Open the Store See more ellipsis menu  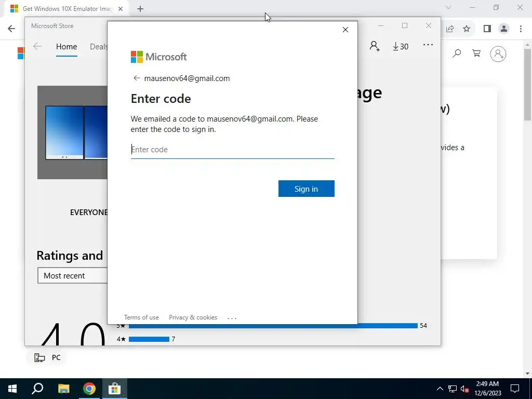click(428, 45)
